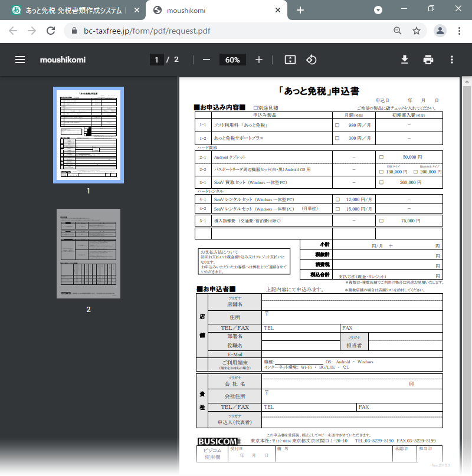Select the page 2 thumbnail

(88, 254)
